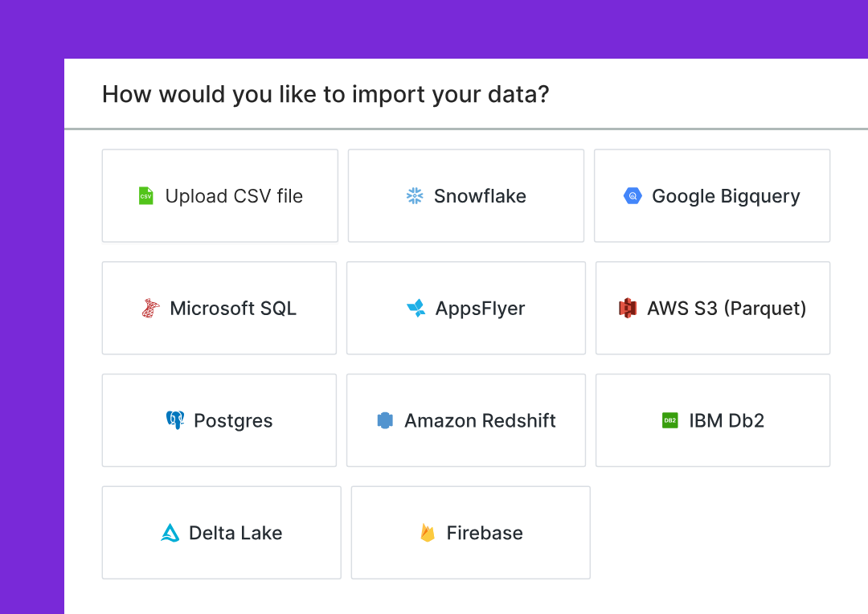
Task: Click the Microsoft SQL red icon
Action: coord(150,309)
